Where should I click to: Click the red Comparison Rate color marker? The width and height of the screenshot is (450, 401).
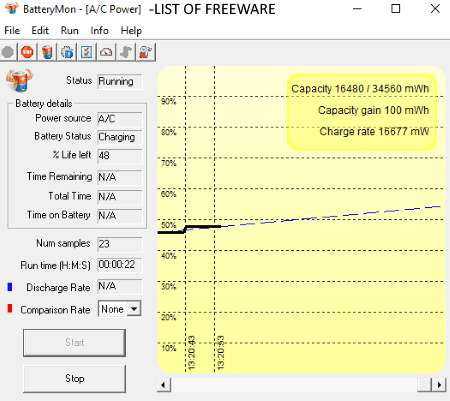[10, 309]
